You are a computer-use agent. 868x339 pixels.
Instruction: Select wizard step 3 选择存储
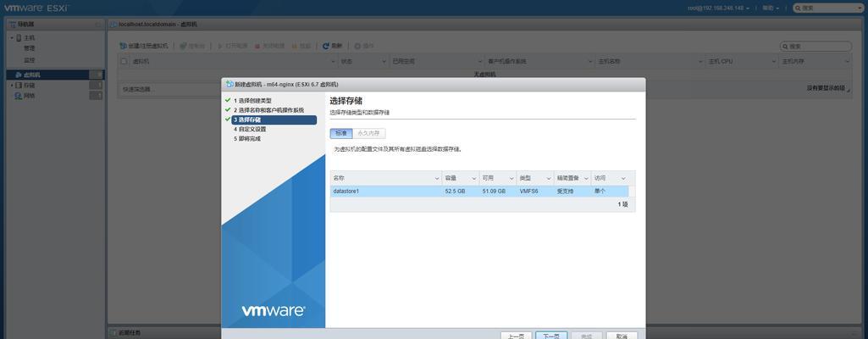tap(274, 119)
